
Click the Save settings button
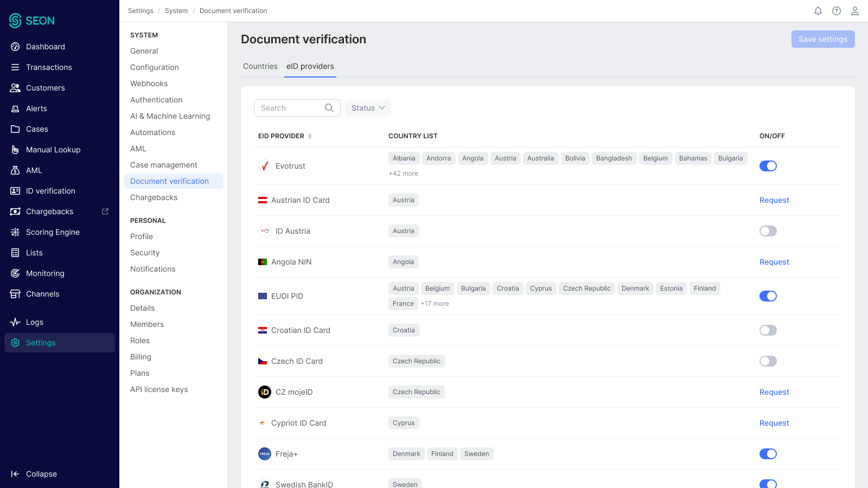pos(823,39)
